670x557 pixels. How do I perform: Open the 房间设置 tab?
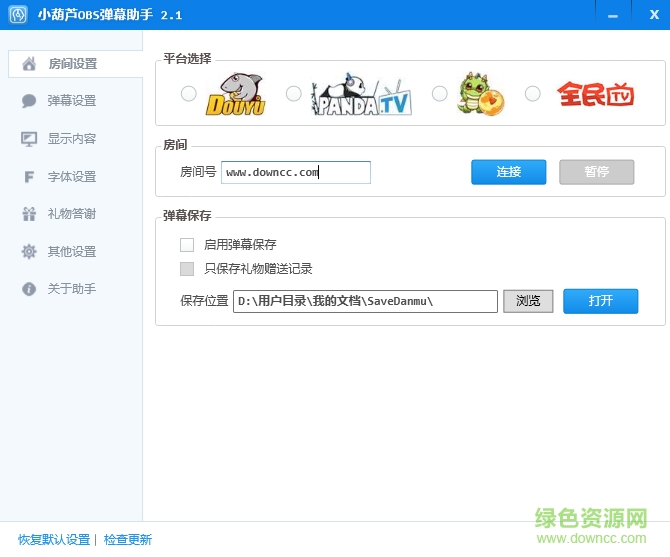(x=76, y=64)
